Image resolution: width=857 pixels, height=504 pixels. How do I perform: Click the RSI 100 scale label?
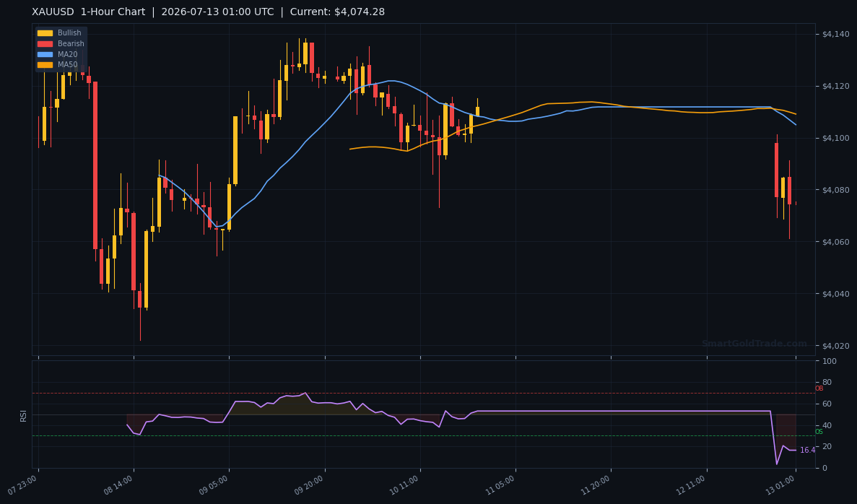(x=829, y=361)
